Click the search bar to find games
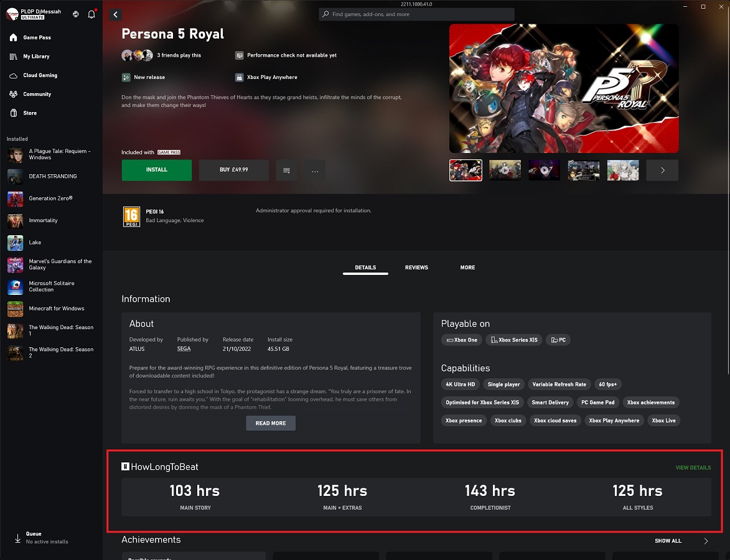Viewport: 730px width, 560px height. 416,14
